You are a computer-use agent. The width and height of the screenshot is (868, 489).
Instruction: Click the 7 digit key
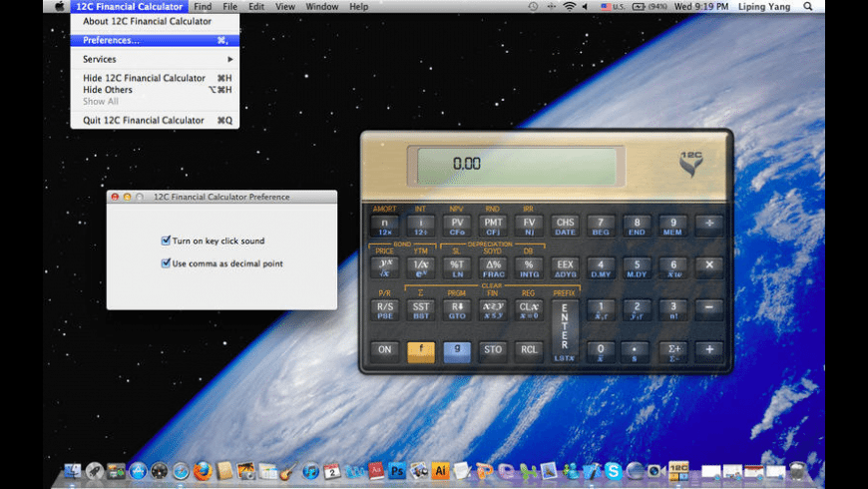coord(601,226)
